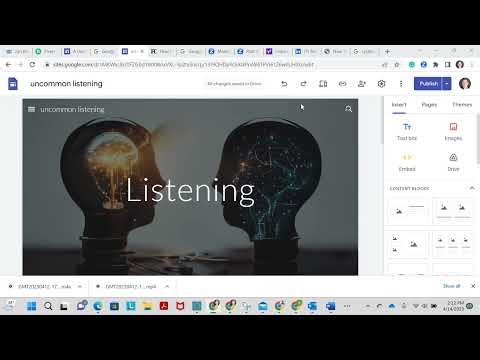Open Microsoft Edge from the taskbar
The width and height of the screenshot is (480, 360).
coord(98,306)
